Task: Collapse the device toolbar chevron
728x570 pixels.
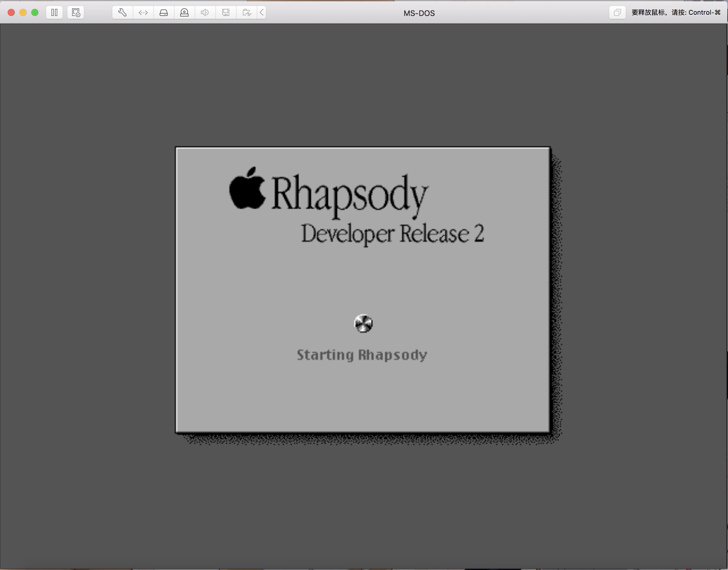Action: 262,13
